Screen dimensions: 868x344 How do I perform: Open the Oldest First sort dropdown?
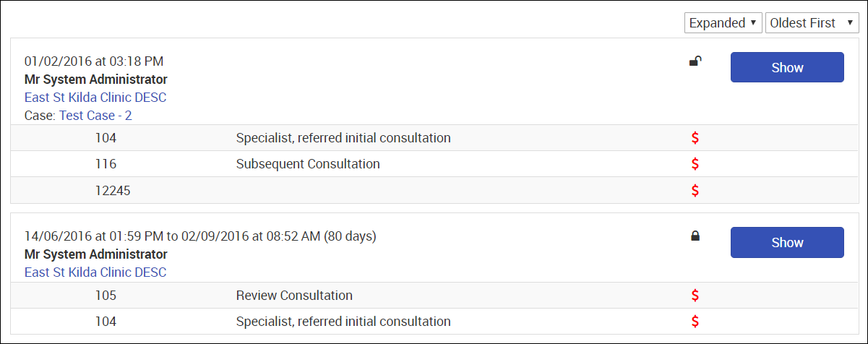pyautogui.click(x=812, y=23)
